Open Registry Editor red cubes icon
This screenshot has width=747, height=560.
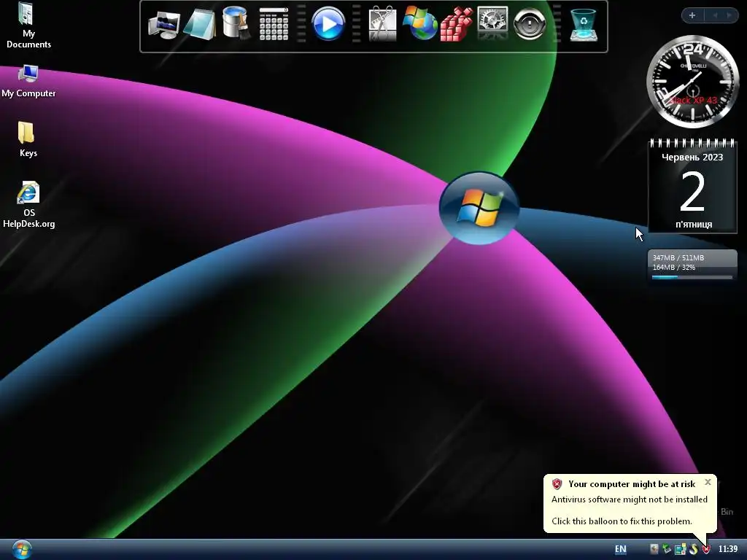pos(456,24)
